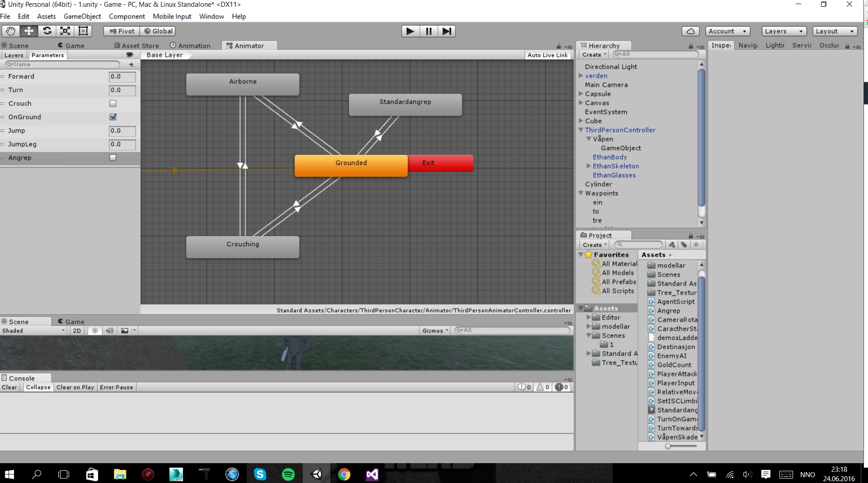Image resolution: width=868 pixels, height=483 pixels.
Task: Select the Scale tool icon
Action: click(65, 31)
